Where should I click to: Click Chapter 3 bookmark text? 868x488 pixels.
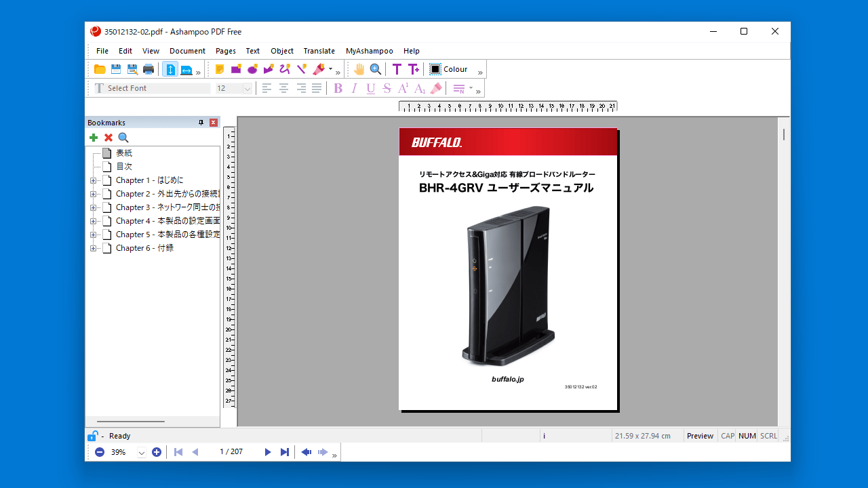point(167,207)
